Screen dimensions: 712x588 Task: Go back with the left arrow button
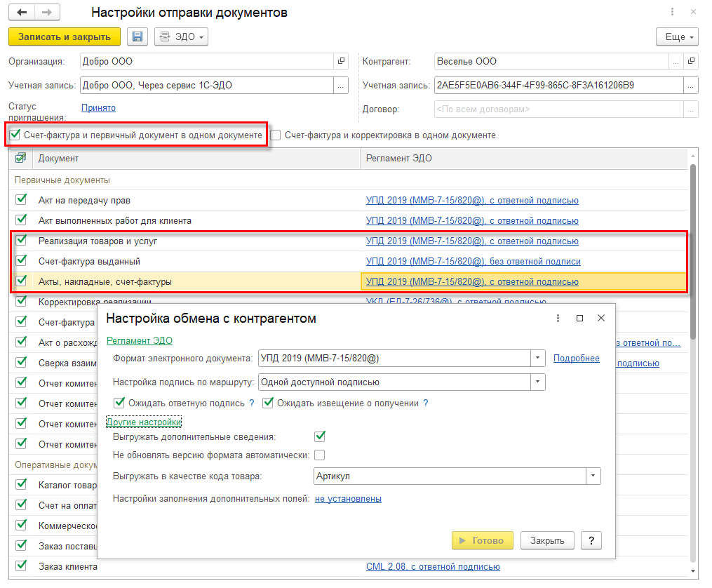[x=21, y=12]
